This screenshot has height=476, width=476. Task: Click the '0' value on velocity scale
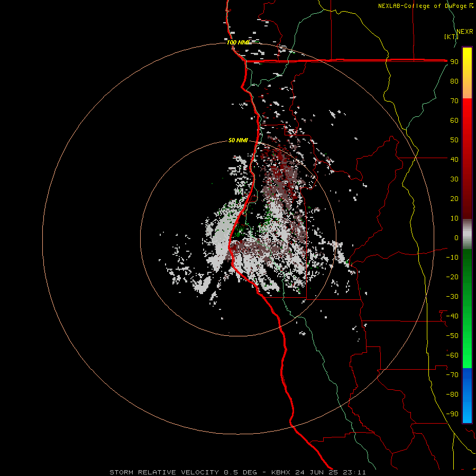[456, 237]
